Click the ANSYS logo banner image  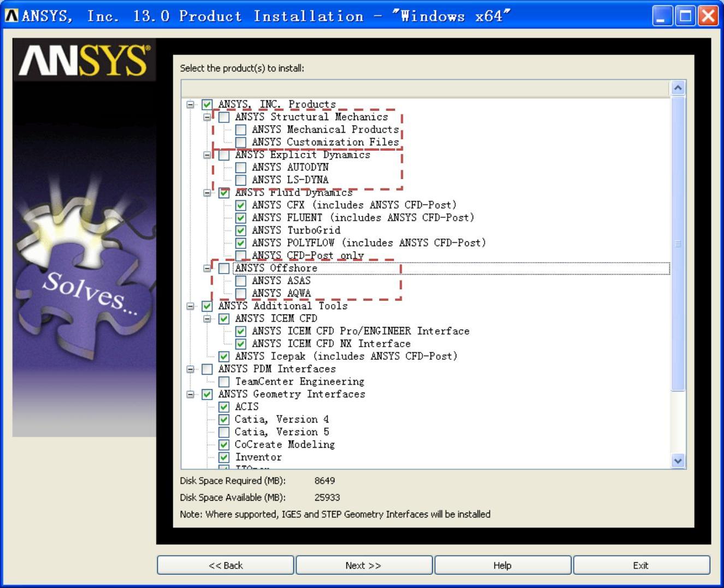click(84, 60)
